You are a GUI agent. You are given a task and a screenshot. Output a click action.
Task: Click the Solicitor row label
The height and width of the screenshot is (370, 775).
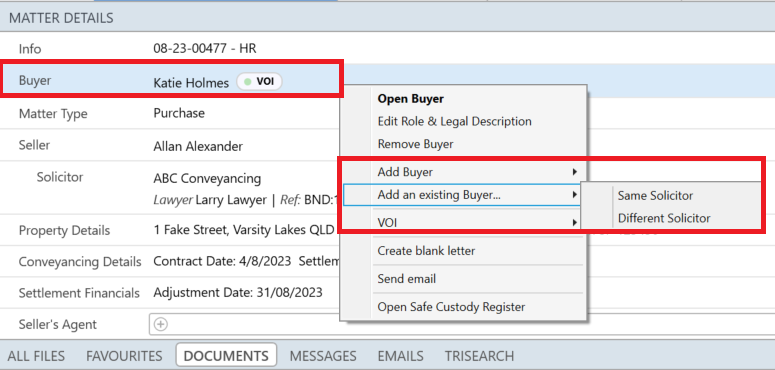pos(60,177)
